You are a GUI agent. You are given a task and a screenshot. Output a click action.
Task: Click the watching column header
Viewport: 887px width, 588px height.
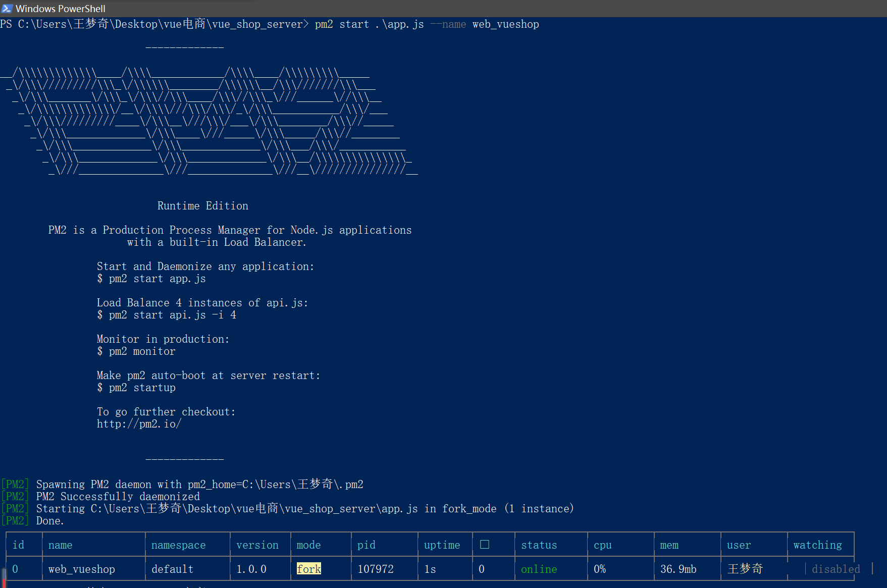pos(817,545)
